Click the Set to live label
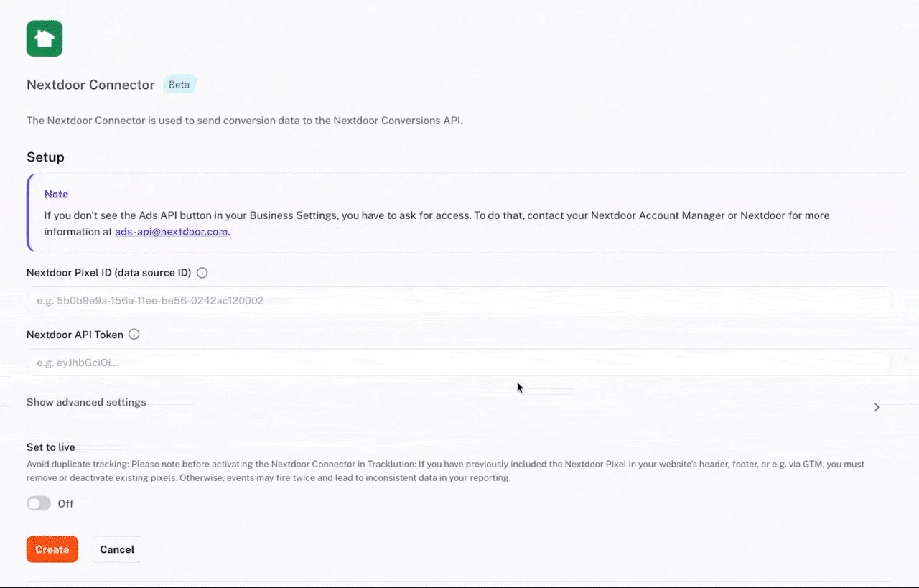The height and width of the screenshot is (588, 919). (51, 447)
